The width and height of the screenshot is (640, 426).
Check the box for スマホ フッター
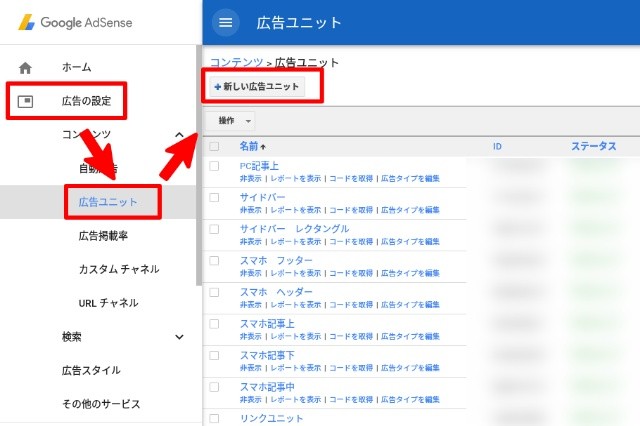click(214, 260)
